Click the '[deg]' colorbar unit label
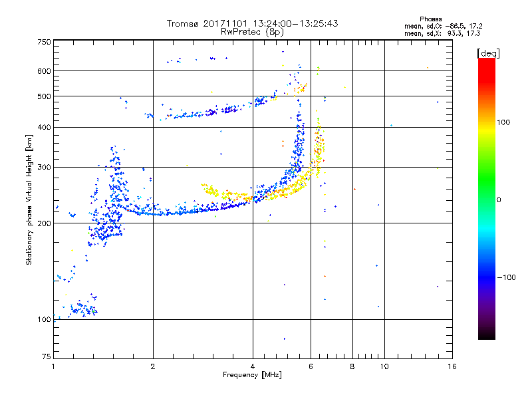This screenshot has width=532, height=399. click(x=488, y=53)
